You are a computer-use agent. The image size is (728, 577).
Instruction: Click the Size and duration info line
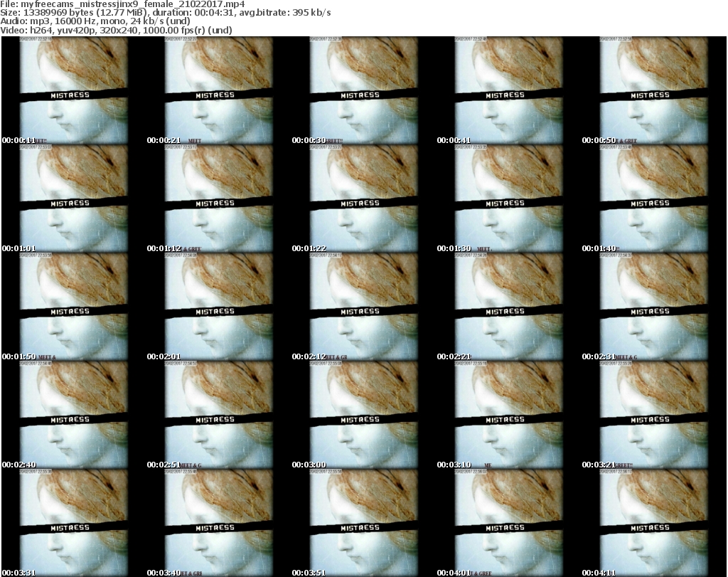click(x=166, y=13)
